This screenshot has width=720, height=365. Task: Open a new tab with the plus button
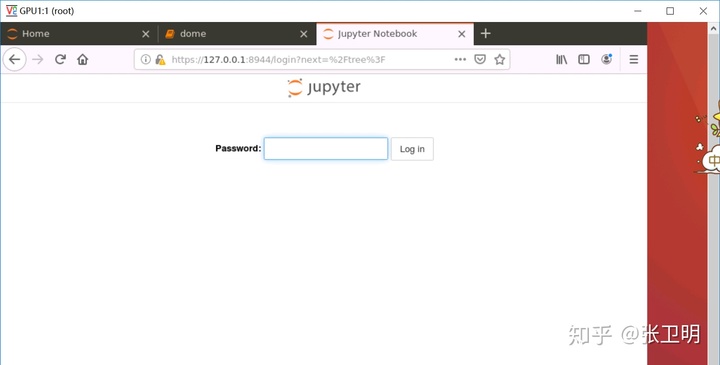(x=485, y=34)
